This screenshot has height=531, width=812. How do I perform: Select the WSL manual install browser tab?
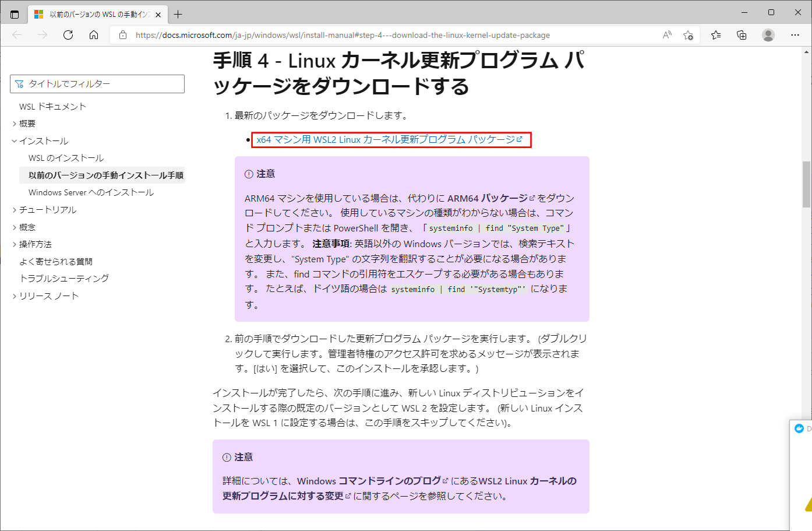click(x=97, y=14)
